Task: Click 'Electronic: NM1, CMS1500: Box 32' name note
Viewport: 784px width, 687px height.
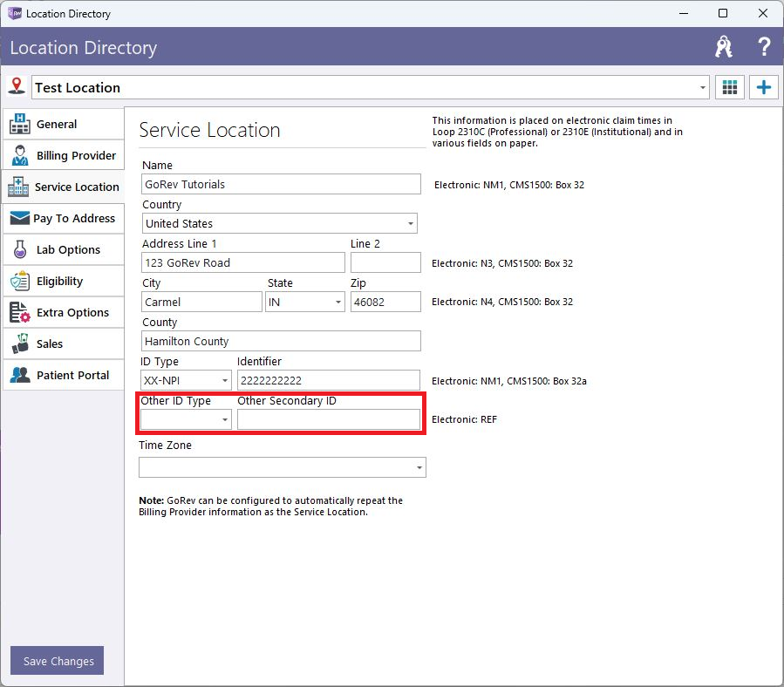Action: (509, 185)
